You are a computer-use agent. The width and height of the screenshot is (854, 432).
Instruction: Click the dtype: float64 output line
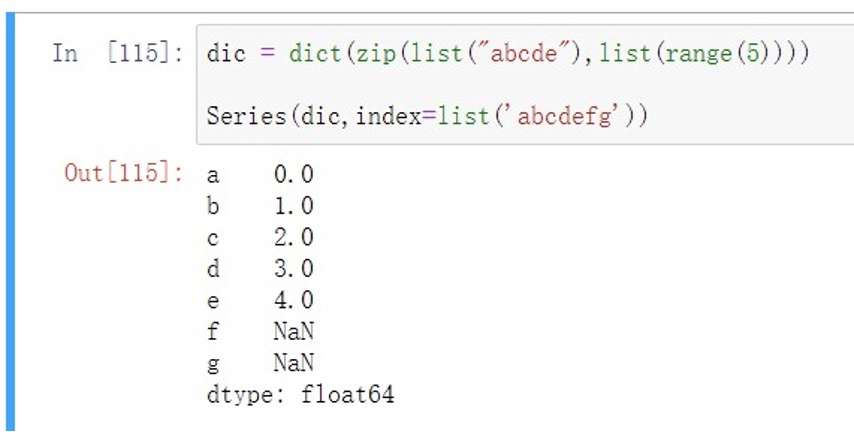[x=299, y=395]
